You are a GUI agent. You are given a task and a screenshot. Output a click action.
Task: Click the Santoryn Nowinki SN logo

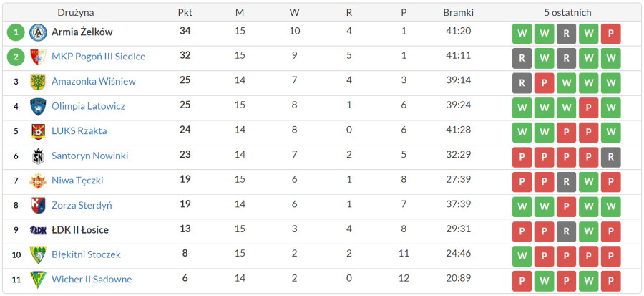(38, 156)
